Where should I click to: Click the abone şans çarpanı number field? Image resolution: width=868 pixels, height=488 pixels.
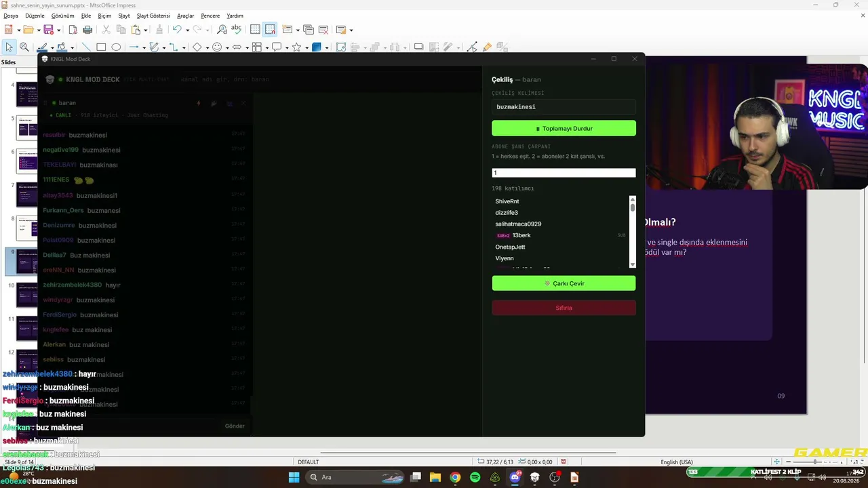564,173
